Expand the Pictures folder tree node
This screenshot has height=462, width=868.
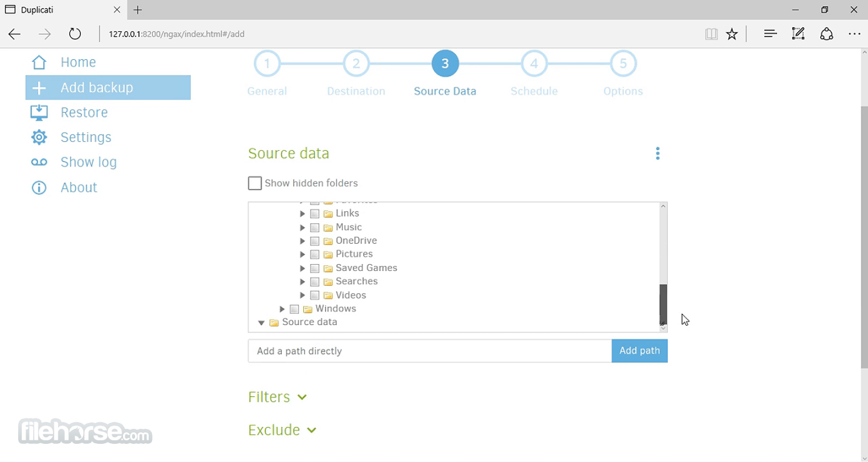point(302,254)
